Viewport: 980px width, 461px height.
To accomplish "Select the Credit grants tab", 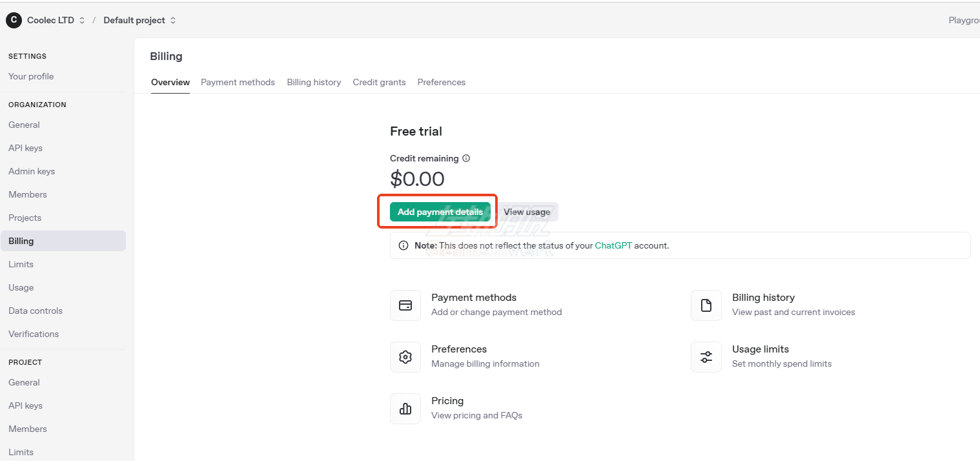I will coord(379,82).
